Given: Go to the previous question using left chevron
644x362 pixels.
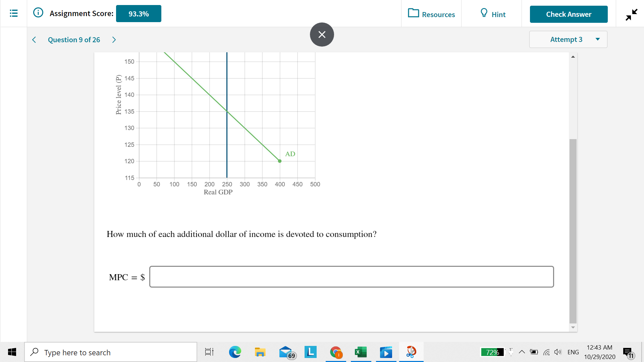Looking at the screenshot, I should click(34, 40).
